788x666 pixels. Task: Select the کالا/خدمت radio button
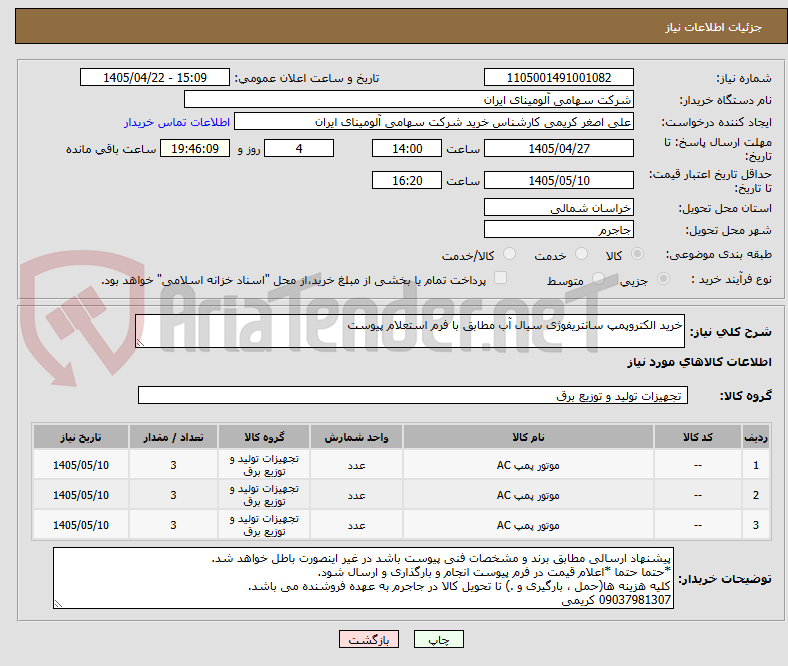[x=510, y=254]
